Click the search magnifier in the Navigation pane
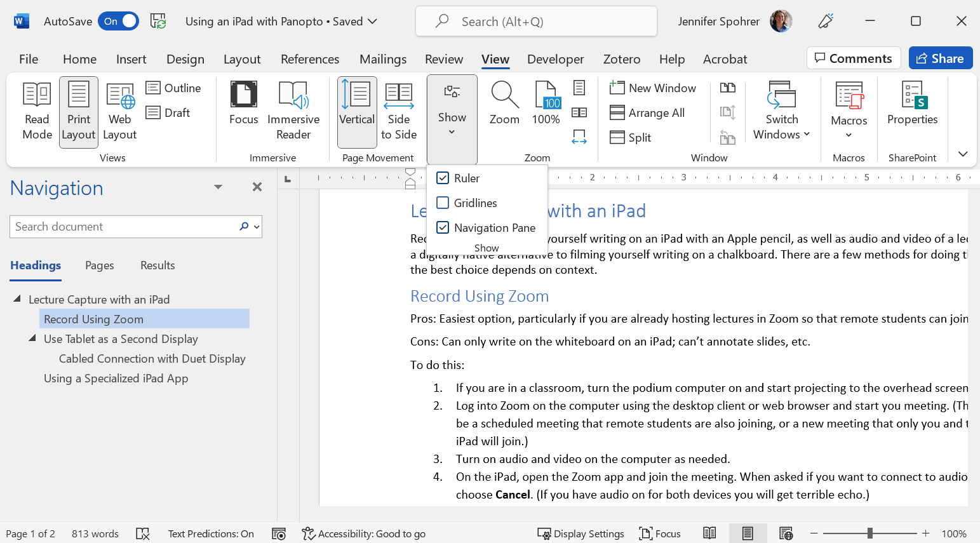 tap(244, 227)
